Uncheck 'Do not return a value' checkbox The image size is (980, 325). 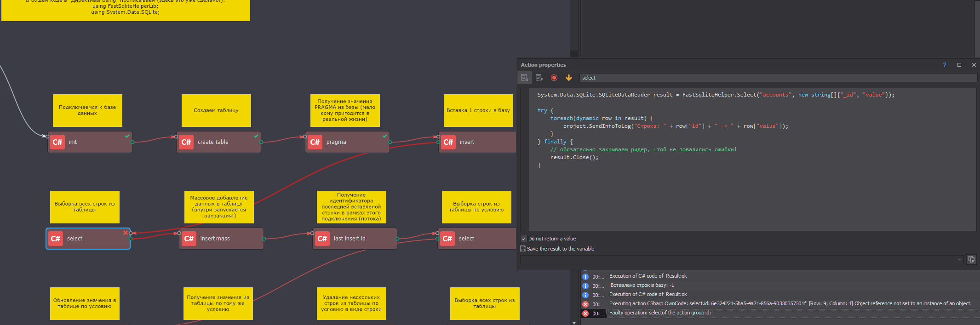point(523,239)
